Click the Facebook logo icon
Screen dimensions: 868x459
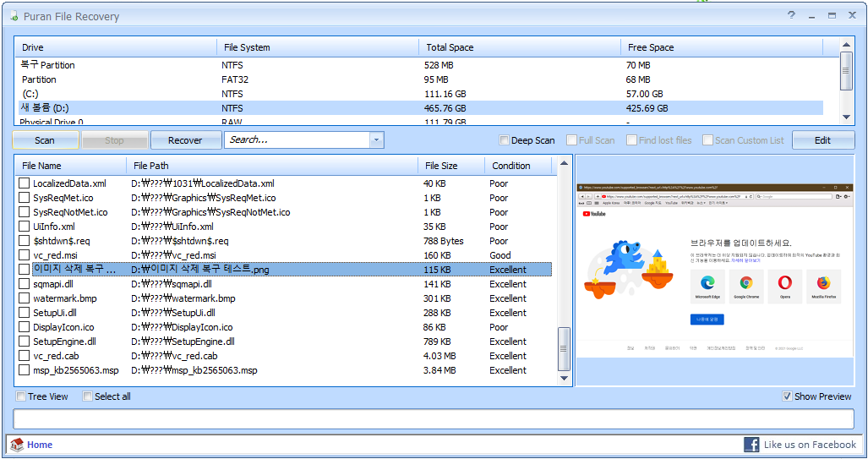pyautogui.click(x=751, y=445)
